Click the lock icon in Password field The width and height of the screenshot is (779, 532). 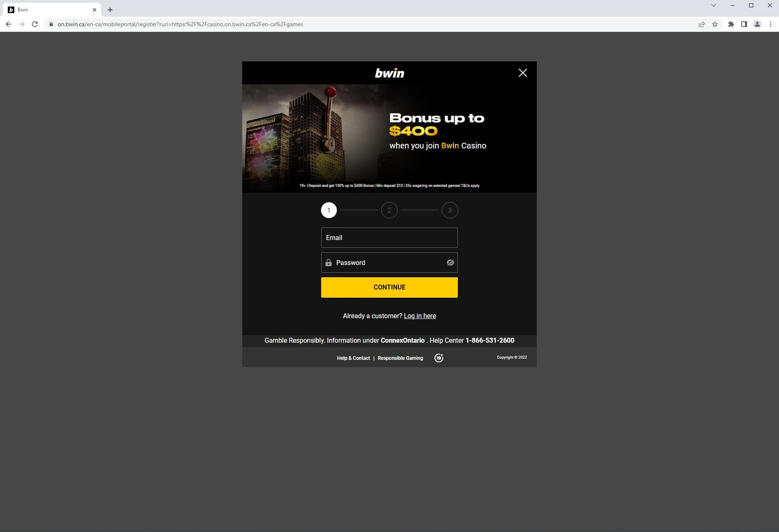tap(329, 263)
